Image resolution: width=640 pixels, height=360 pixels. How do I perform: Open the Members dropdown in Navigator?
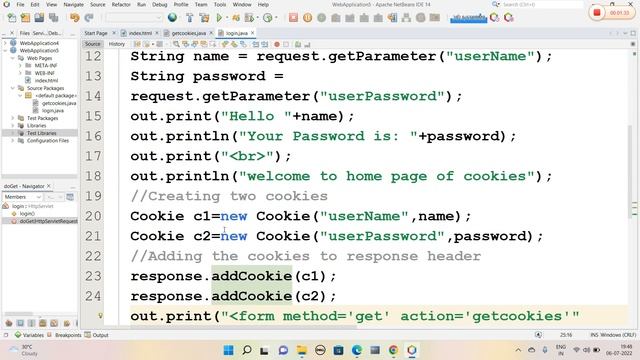click(x=22, y=197)
